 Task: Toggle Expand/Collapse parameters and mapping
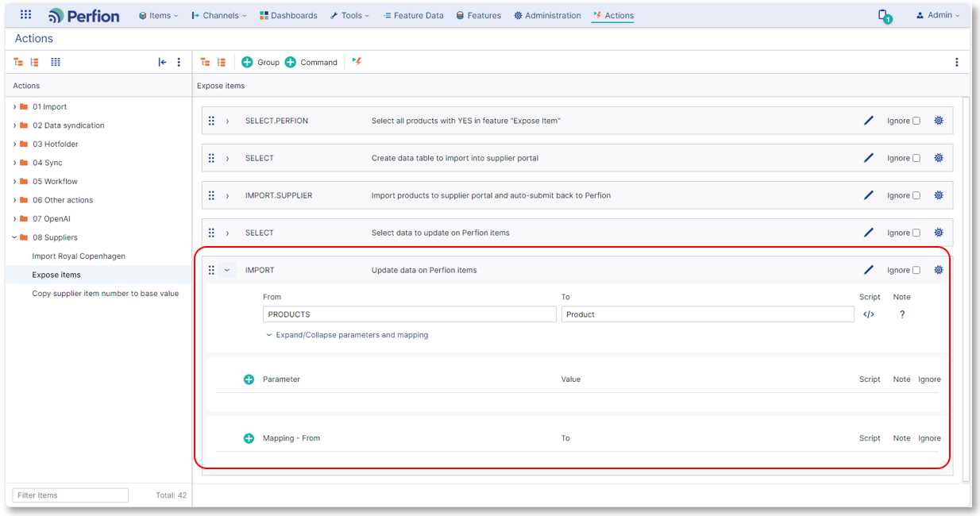[x=347, y=335]
